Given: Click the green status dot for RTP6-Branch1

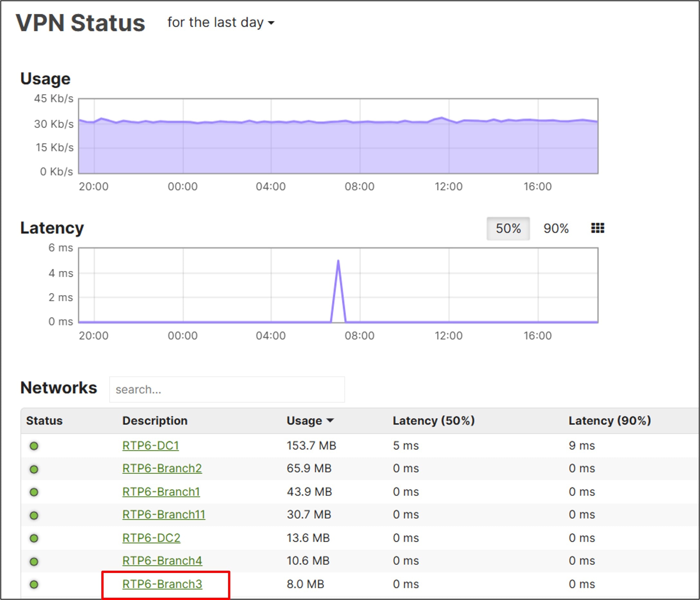Looking at the screenshot, I should [34, 492].
